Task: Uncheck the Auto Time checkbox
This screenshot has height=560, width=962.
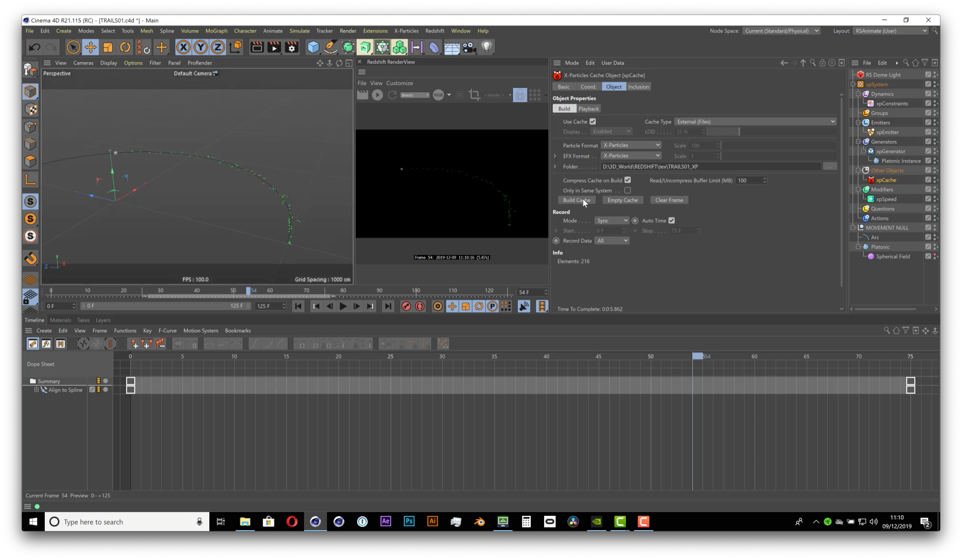Action: (x=671, y=220)
